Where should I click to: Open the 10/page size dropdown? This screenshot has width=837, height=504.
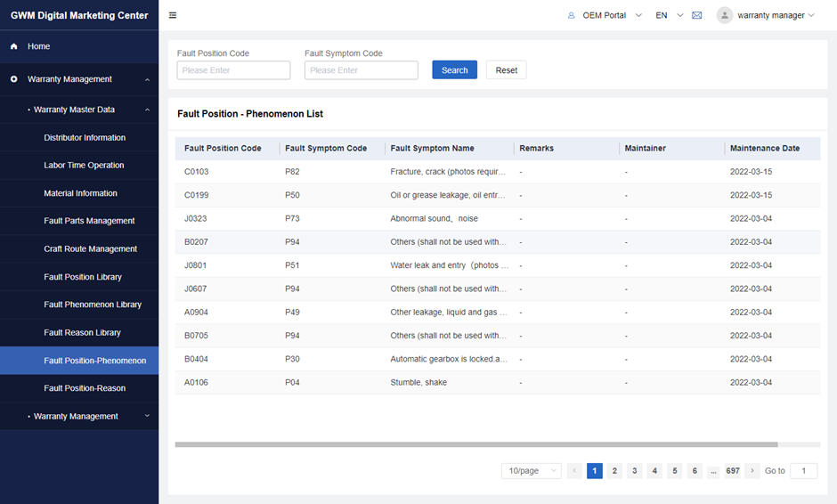pos(531,471)
